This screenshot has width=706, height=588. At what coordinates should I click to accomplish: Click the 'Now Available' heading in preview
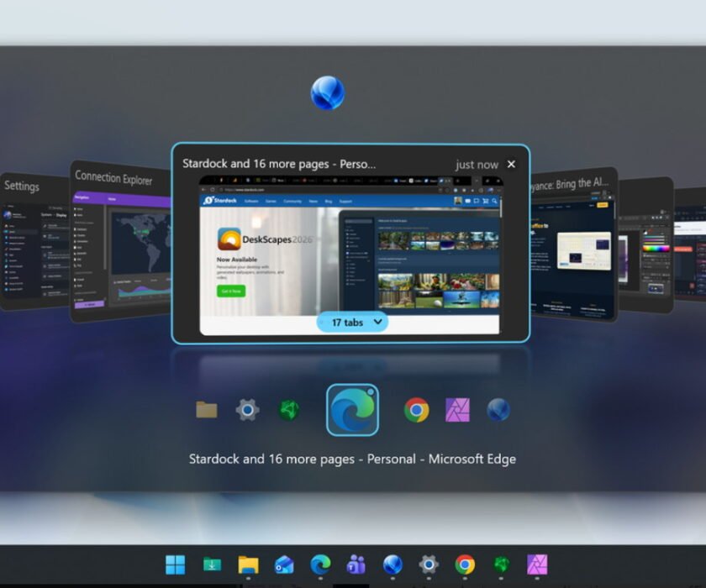tap(237, 260)
